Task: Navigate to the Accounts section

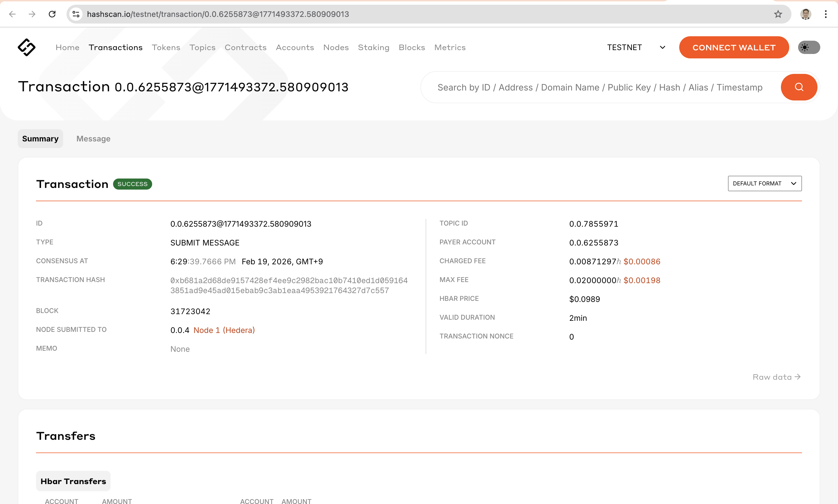Action: [x=295, y=48]
